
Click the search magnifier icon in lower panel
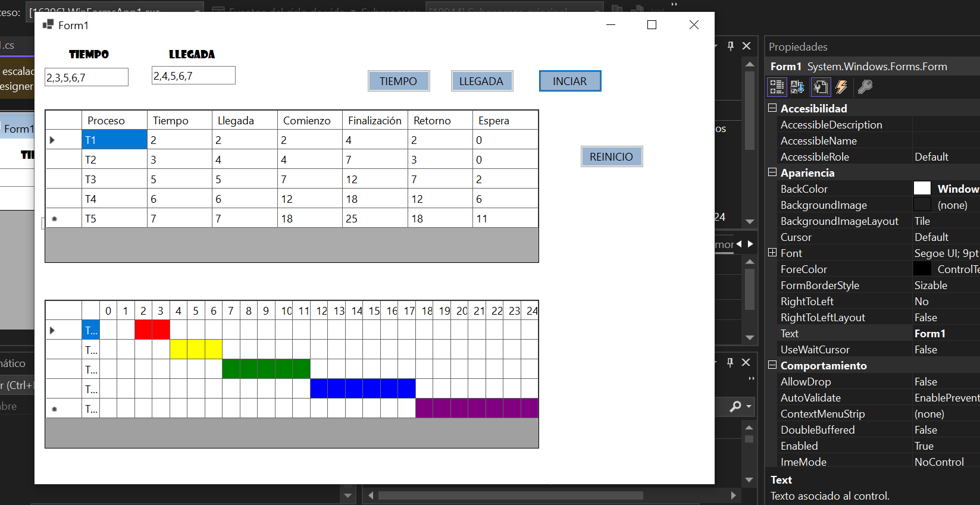pyautogui.click(x=736, y=406)
